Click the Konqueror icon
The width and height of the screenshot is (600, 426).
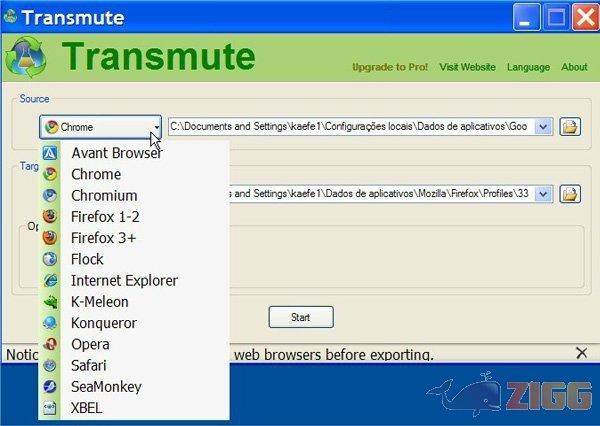50,323
